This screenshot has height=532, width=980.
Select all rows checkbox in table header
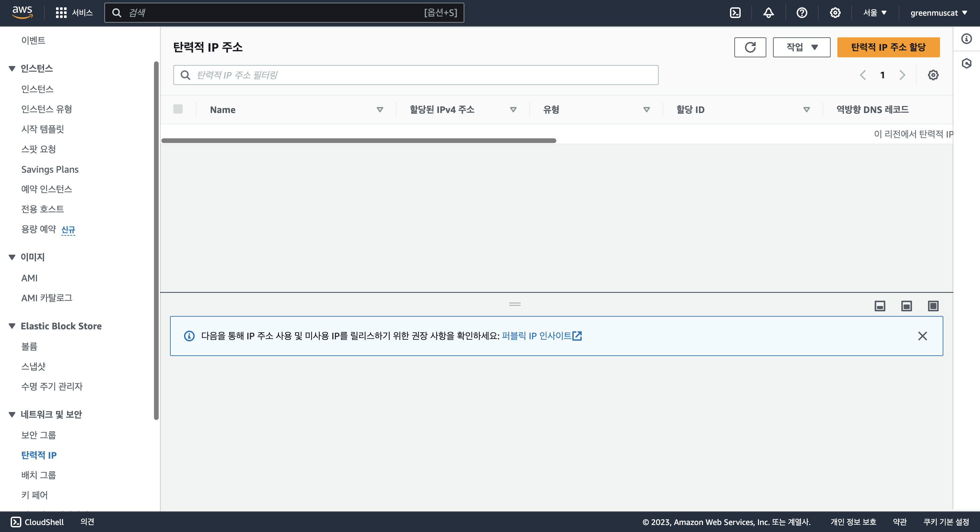178,109
